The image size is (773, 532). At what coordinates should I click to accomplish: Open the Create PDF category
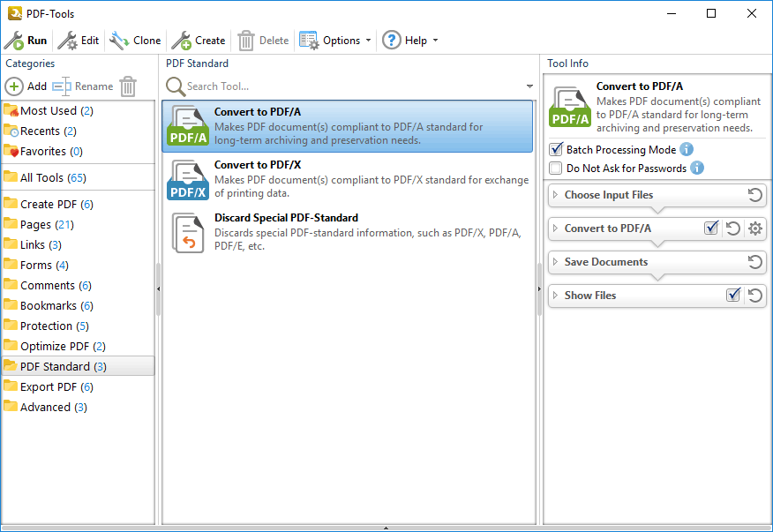click(78, 204)
